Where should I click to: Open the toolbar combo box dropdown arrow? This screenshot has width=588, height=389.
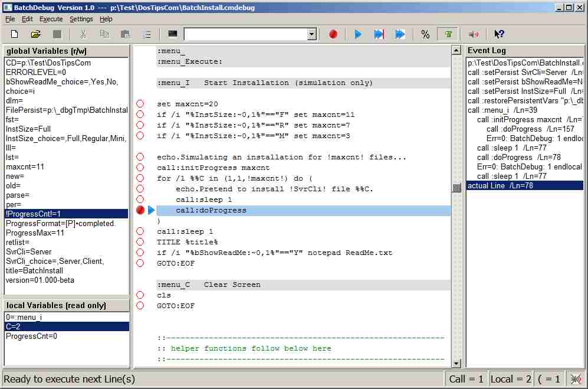click(x=311, y=34)
